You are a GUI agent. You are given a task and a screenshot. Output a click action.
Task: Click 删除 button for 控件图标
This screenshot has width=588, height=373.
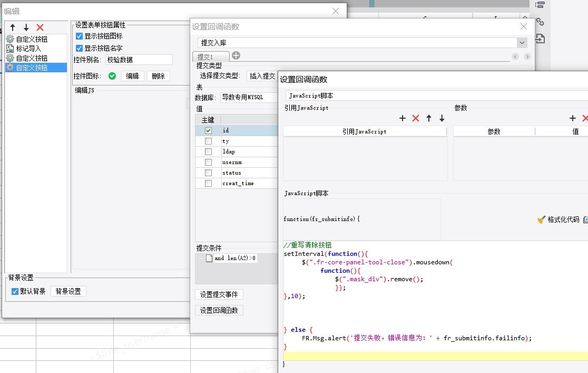[x=158, y=76]
